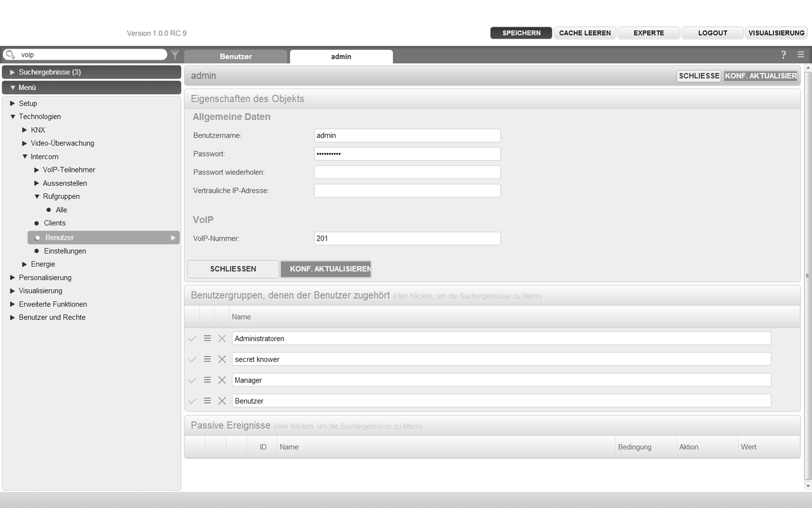Confirm the Manager group checkmark icon
The height and width of the screenshot is (508, 812).
coord(192,380)
